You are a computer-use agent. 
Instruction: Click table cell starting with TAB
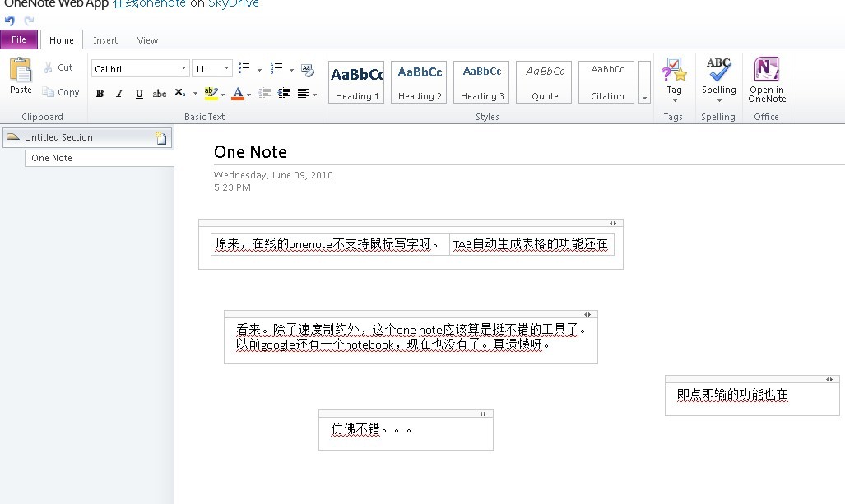pyautogui.click(x=532, y=244)
